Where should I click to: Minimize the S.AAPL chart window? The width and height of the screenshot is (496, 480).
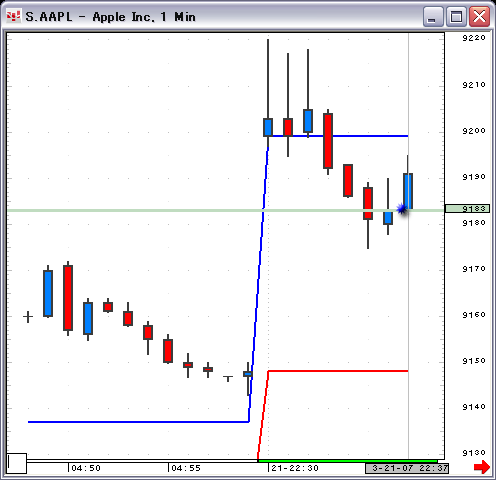[433, 17]
